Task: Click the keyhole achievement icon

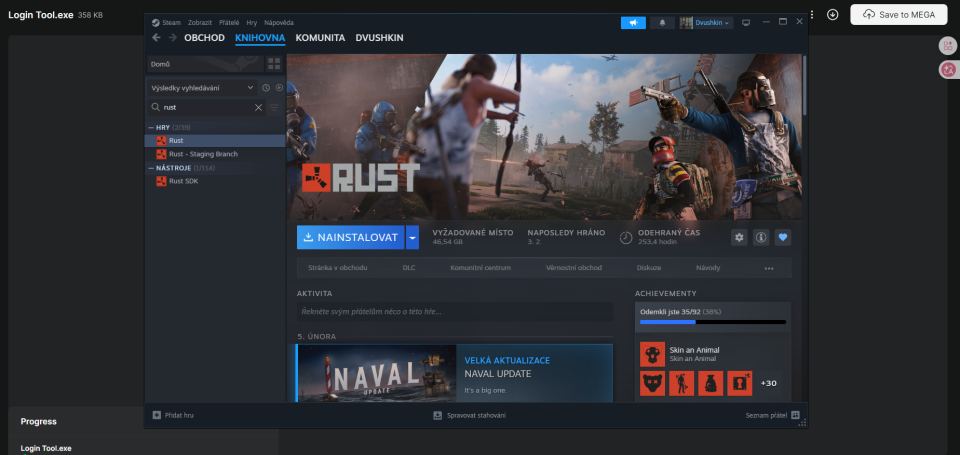Action: click(740, 383)
